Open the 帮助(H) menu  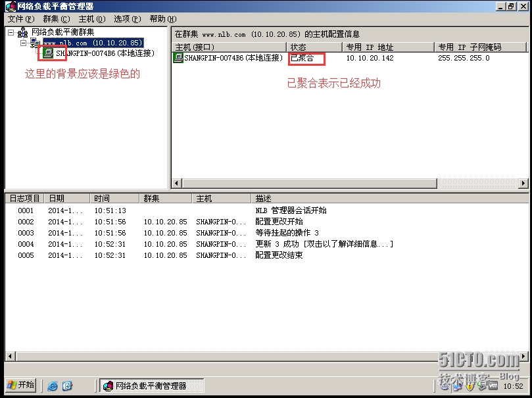[163, 19]
